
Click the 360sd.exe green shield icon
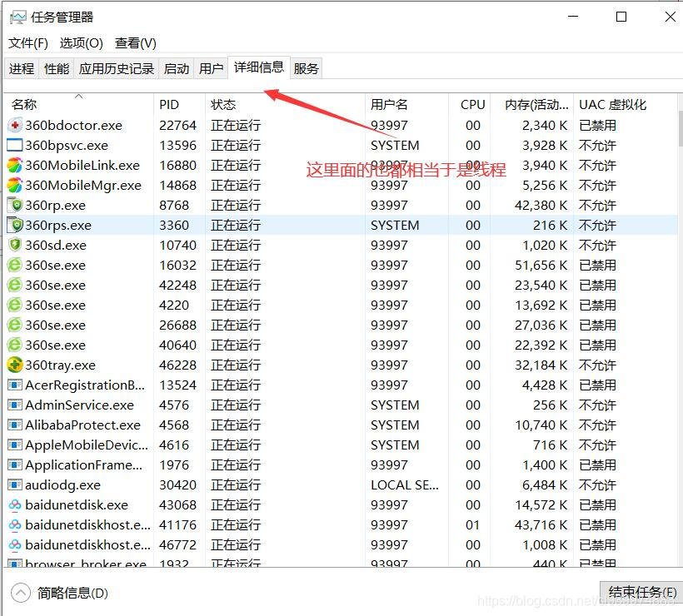pyautogui.click(x=15, y=245)
